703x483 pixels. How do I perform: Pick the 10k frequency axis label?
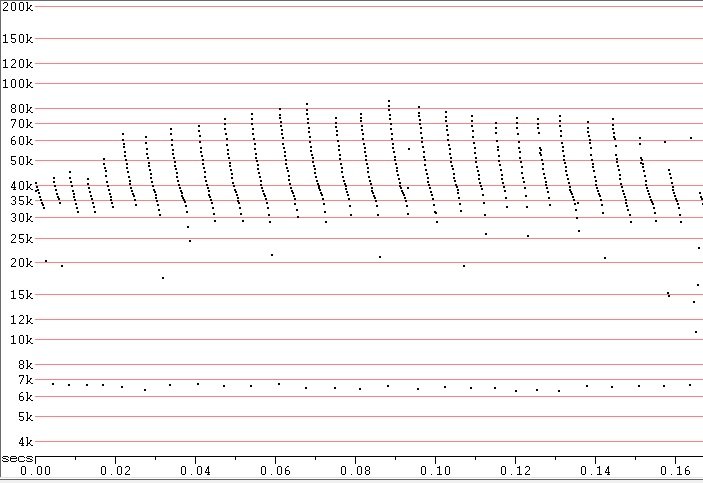click(x=21, y=339)
